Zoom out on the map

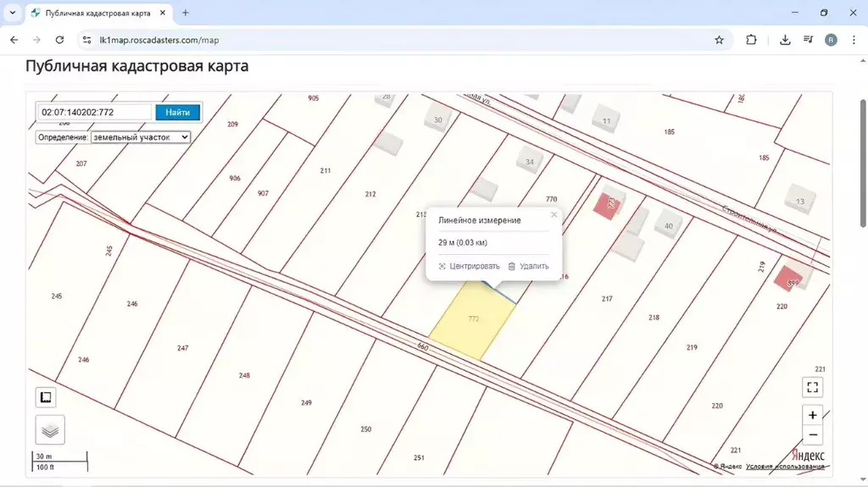812,434
